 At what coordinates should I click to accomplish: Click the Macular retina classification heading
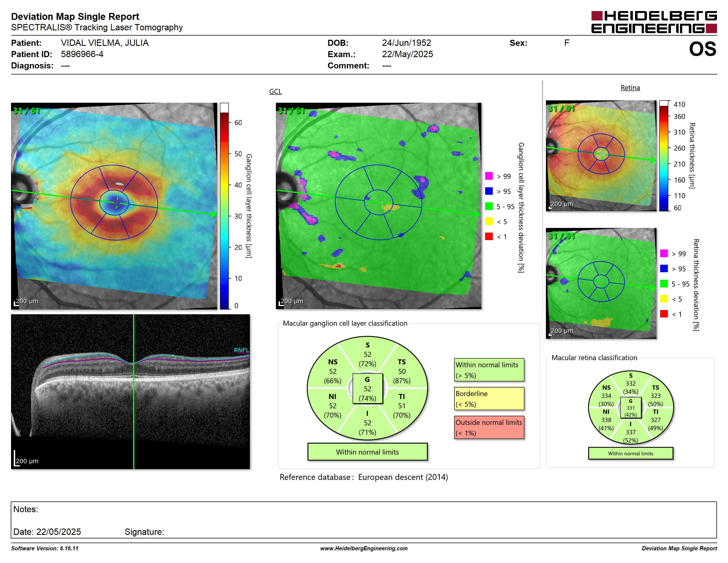pos(594,358)
